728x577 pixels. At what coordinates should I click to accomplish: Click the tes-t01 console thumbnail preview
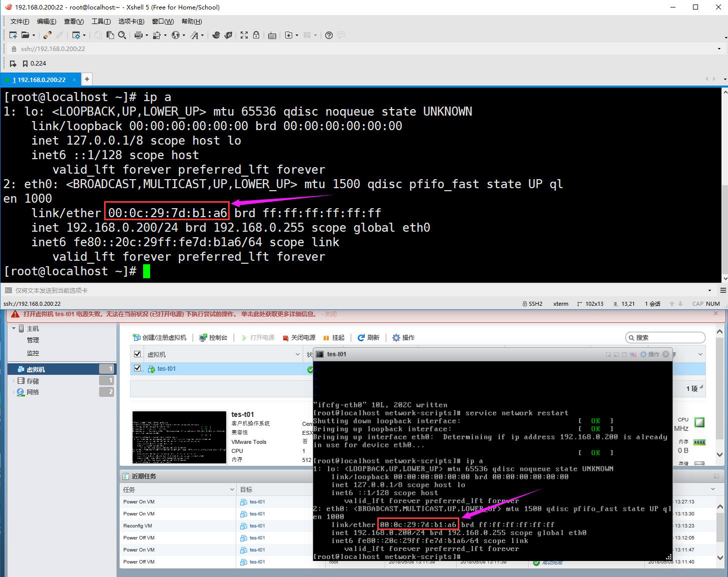tap(179, 437)
